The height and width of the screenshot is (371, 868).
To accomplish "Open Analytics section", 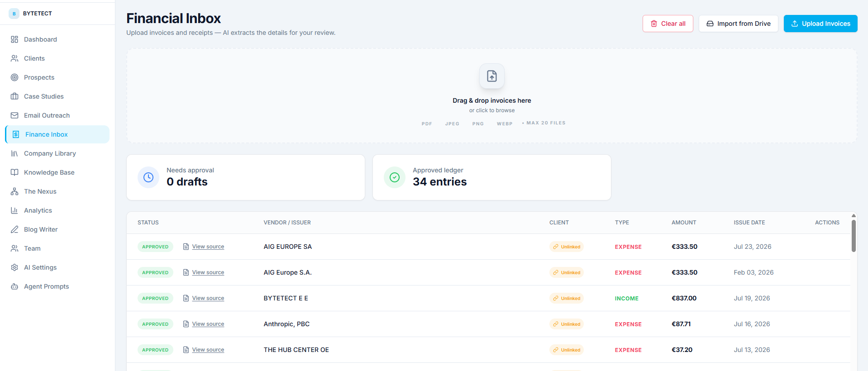I will tap(57, 210).
